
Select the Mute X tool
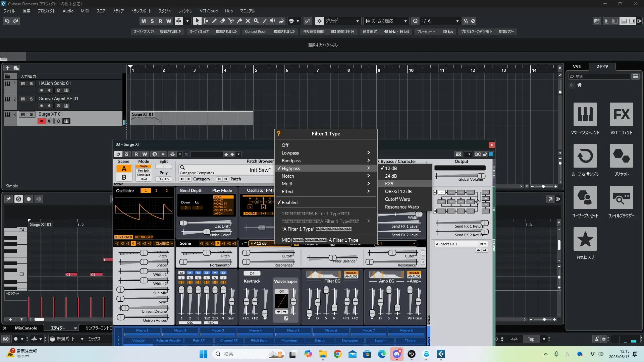click(248, 21)
